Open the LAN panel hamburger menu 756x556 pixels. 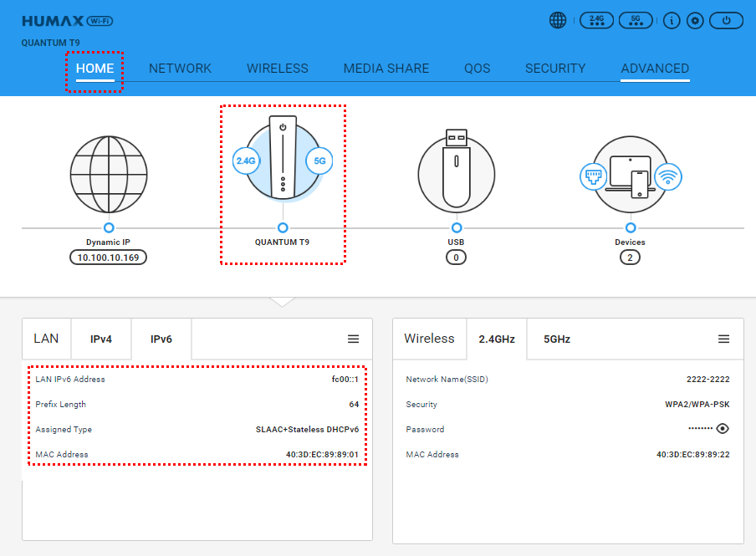tap(354, 339)
